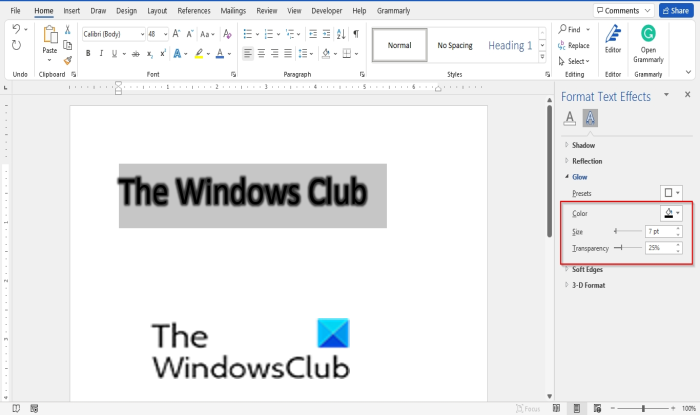The height and width of the screenshot is (415, 700).
Task: Switch to Print Layout view in status bar
Action: (577, 408)
